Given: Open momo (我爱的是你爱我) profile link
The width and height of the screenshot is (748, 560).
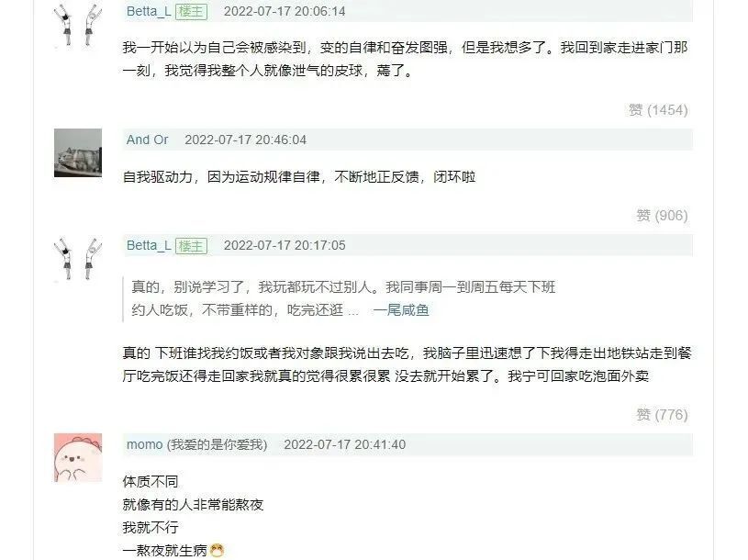Looking at the screenshot, I should (196, 444).
